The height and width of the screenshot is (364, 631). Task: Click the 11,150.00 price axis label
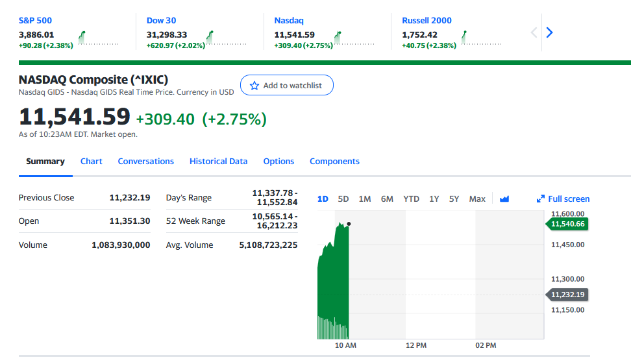567,309
